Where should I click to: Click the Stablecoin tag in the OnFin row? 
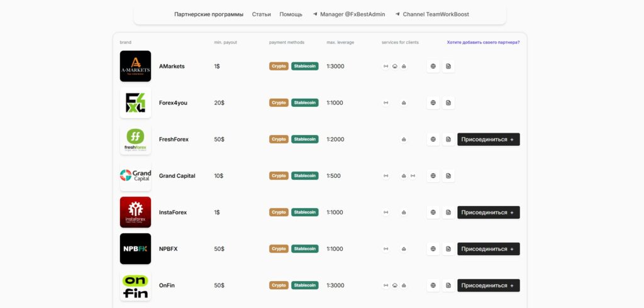(305, 285)
